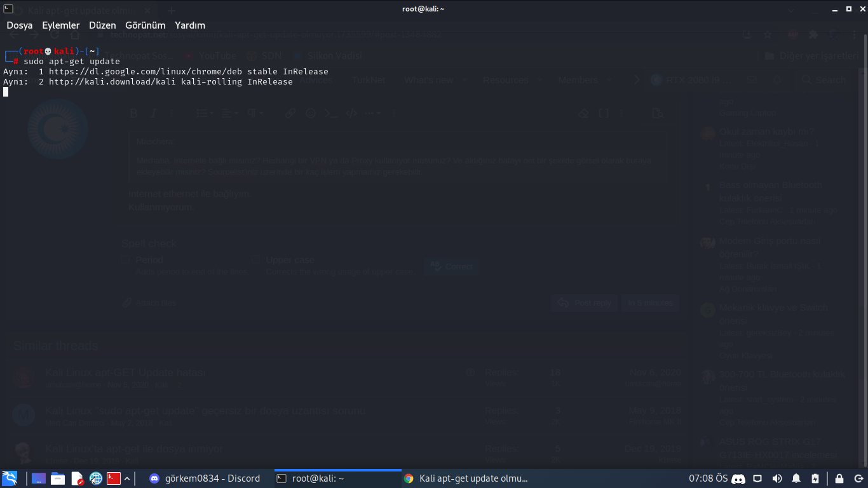Click the battery power manager icon
This screenshot has height=488, width=868.
[815, 478]
